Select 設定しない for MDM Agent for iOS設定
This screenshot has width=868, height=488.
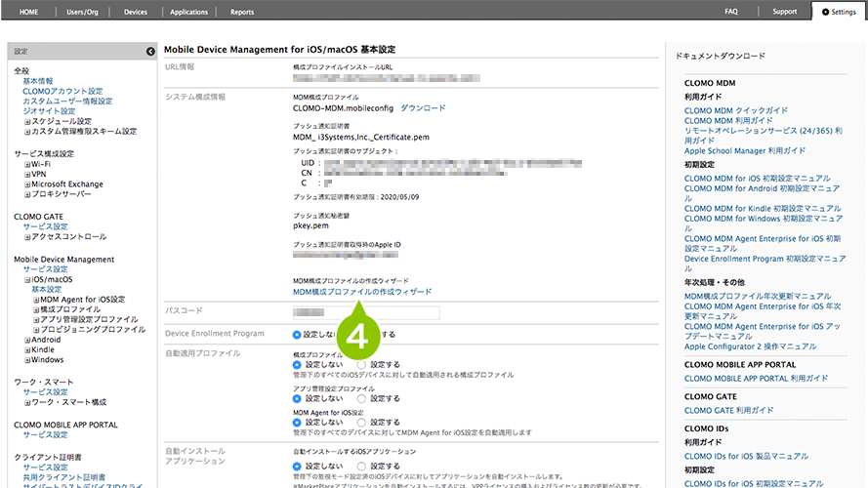pyautogui.click(x=297, y=423)
